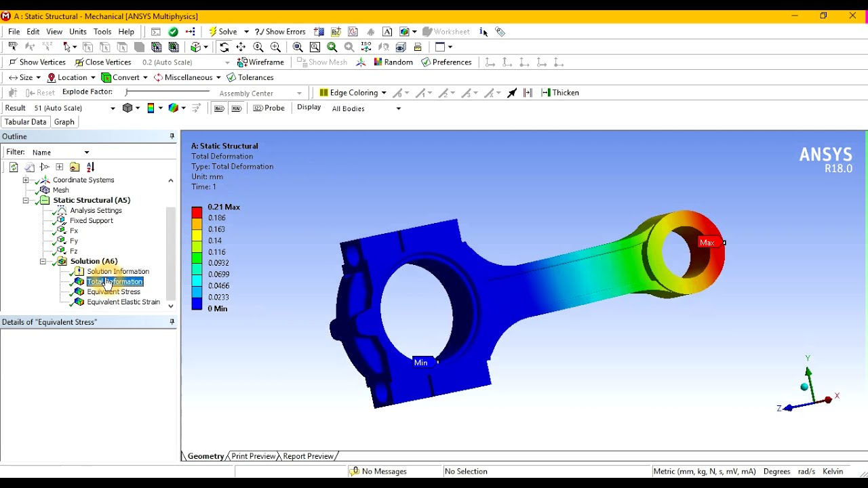This screenshot has height=488, width=868.
Task: Open the Edit menu
Action: click(33, 32)
